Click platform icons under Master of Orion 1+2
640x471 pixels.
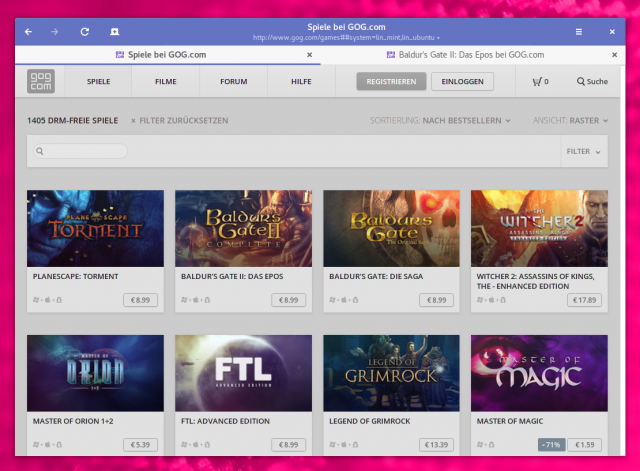[x=47, y=444]
